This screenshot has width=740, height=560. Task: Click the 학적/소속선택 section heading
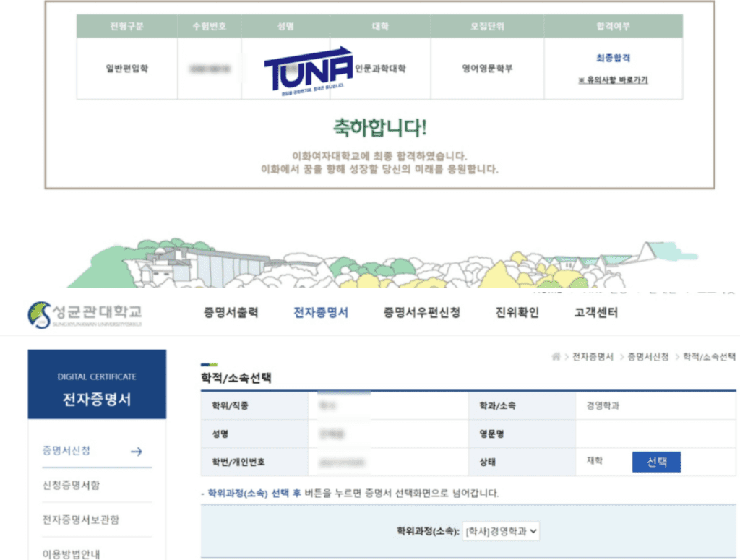click(236, 377)
